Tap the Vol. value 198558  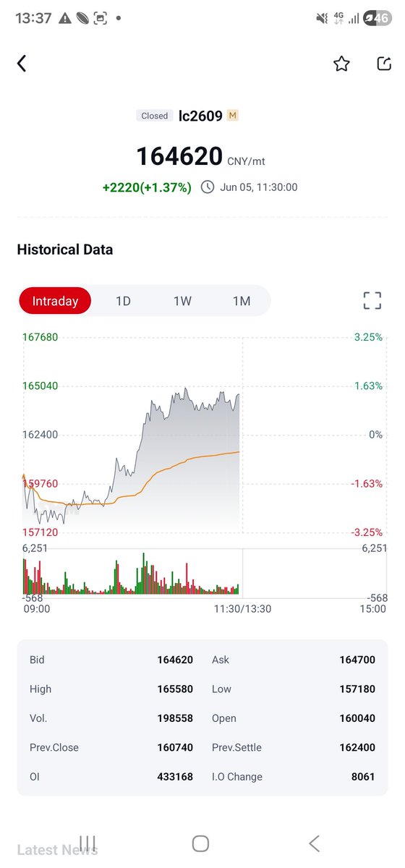tap(175, 718)
